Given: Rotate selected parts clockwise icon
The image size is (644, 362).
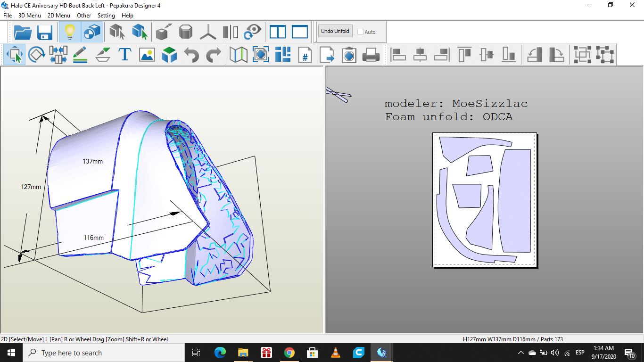Looking at the screenshot, I should point(556,55).
